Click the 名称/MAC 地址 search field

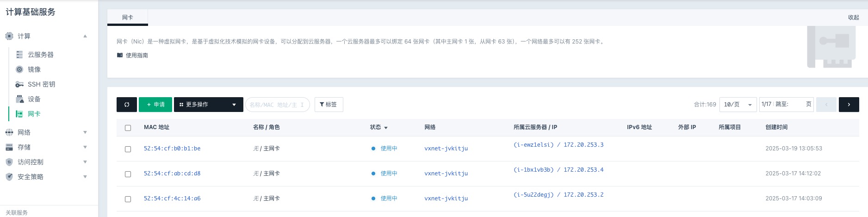point(277,105)
